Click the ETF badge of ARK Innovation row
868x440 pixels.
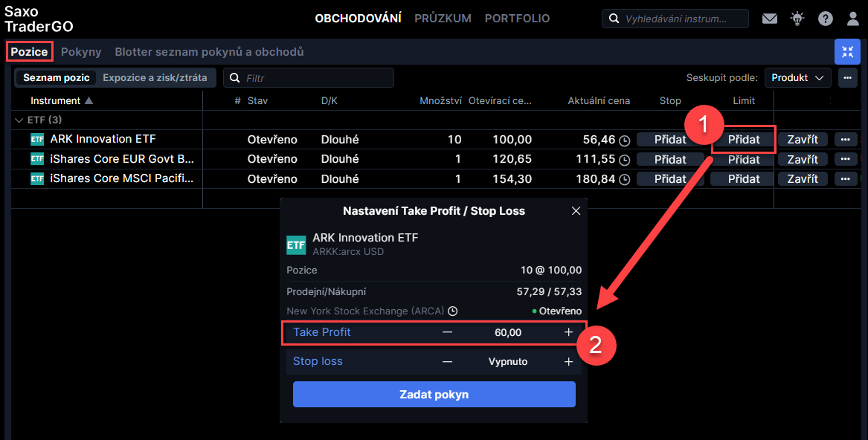(x=37, y=140)
